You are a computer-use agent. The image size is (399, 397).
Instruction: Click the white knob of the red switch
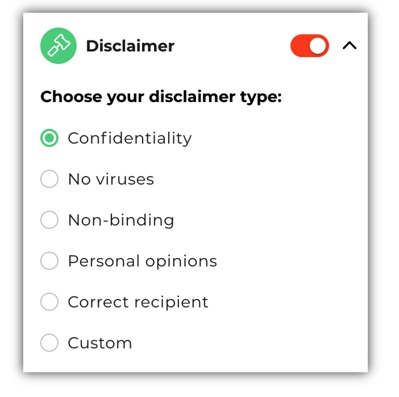[x=317, y=45]
